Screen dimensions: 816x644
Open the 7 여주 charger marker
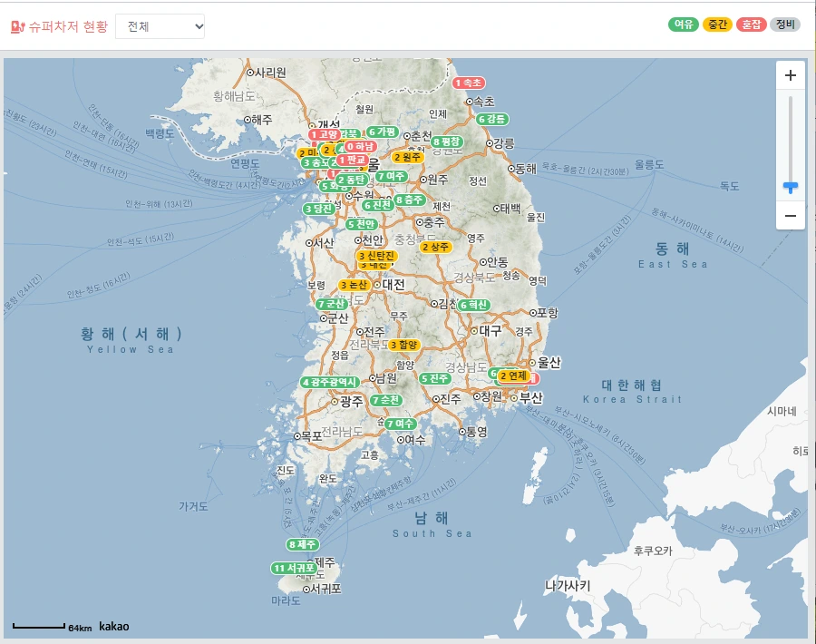click(392, 176)
